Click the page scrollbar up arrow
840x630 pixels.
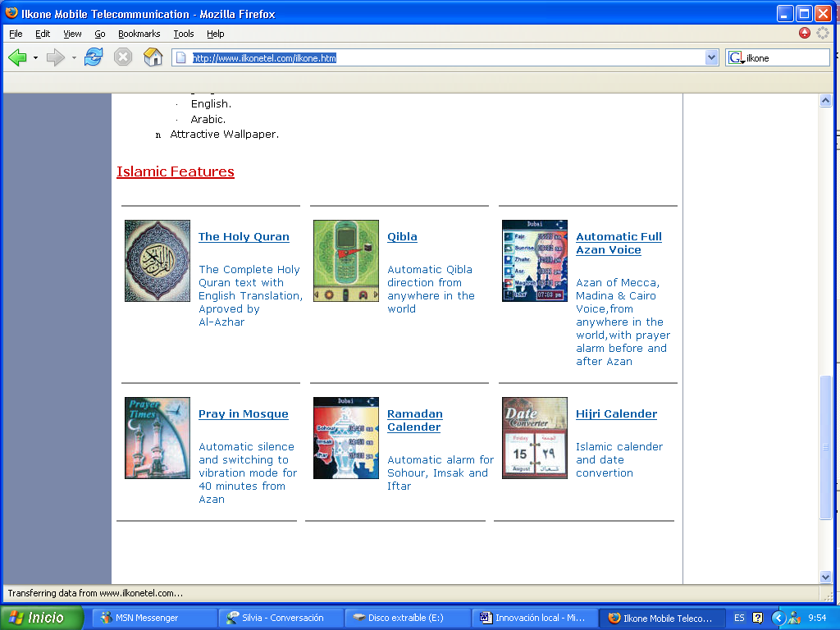tap(825, 100)
